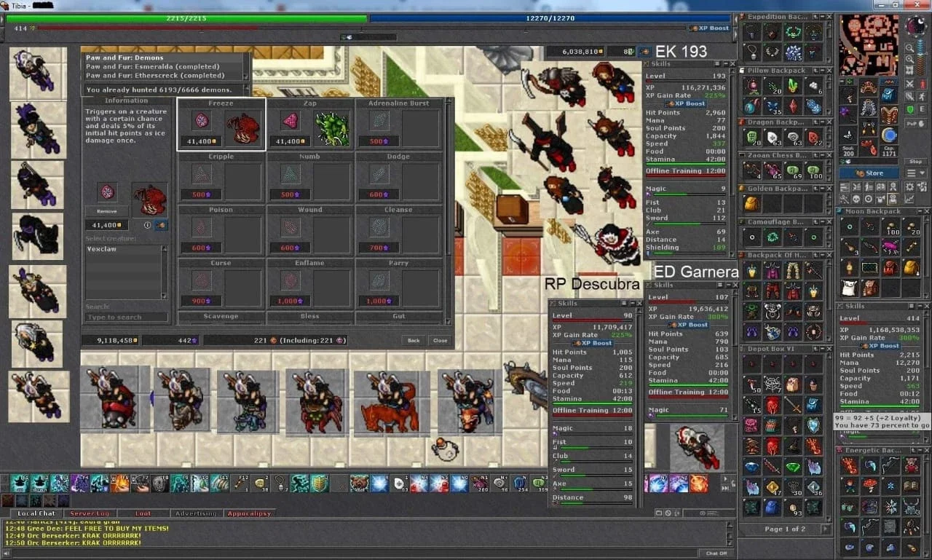Select green rune stack of 20 in Dragon Backpack
This screenshot has height=560, width=932.
[752, 137]
